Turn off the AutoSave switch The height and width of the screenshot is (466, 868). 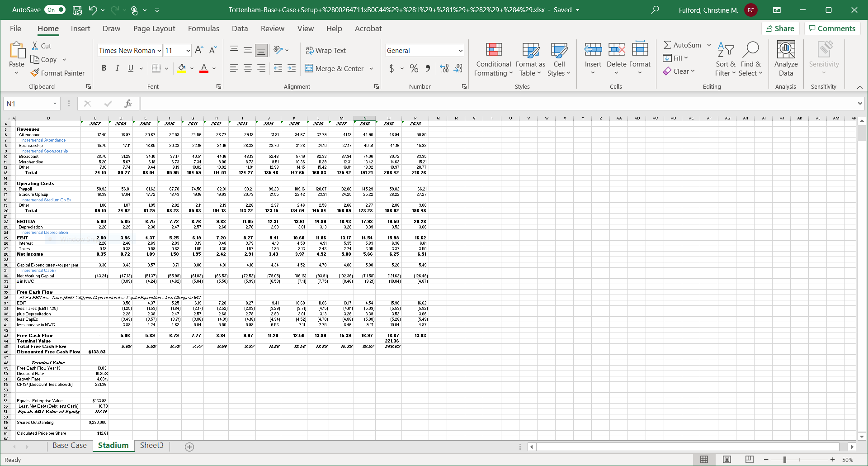coord(55,10)
